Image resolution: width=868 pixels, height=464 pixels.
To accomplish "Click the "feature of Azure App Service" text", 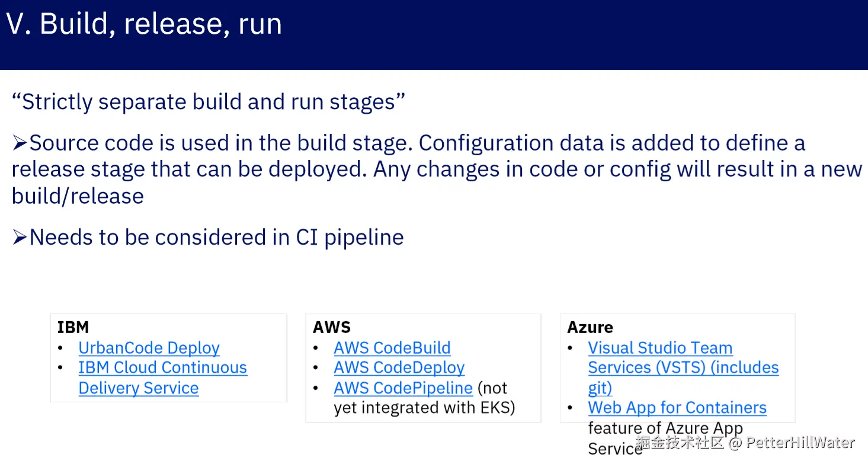I will (665, 438).
